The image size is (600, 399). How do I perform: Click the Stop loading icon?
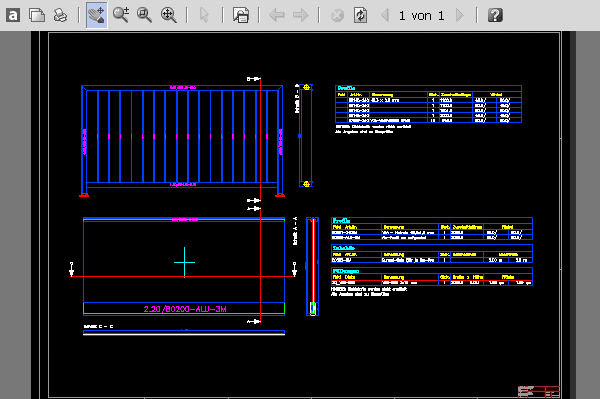[337, 16]
